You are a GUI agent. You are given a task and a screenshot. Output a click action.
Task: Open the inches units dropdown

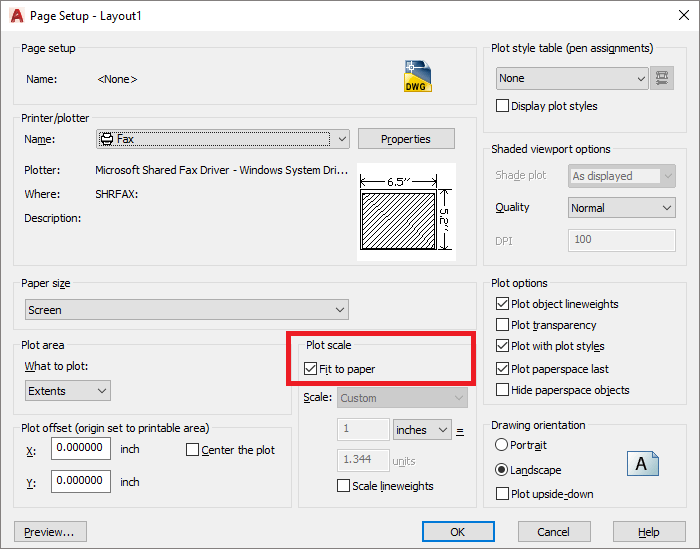(422, 430)
